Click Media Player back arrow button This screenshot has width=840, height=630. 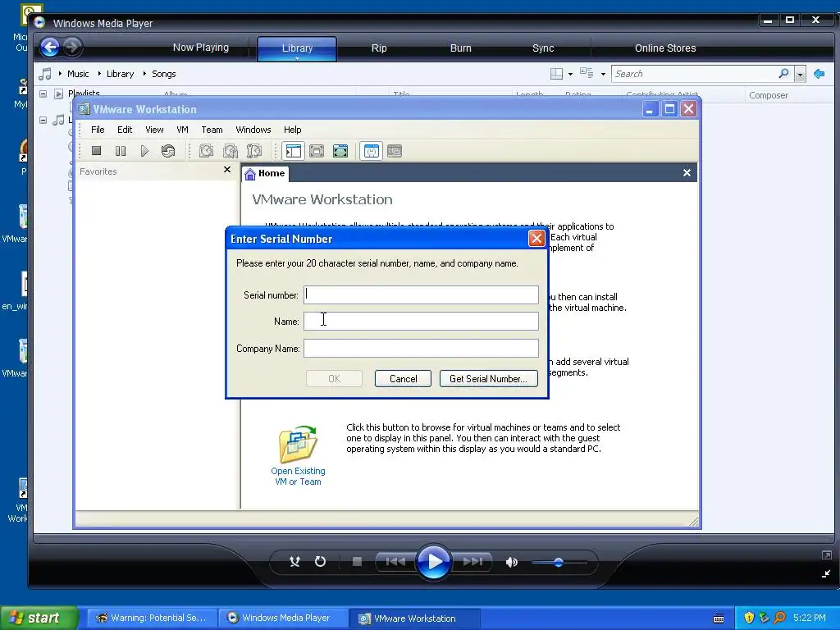click(50, 47)
